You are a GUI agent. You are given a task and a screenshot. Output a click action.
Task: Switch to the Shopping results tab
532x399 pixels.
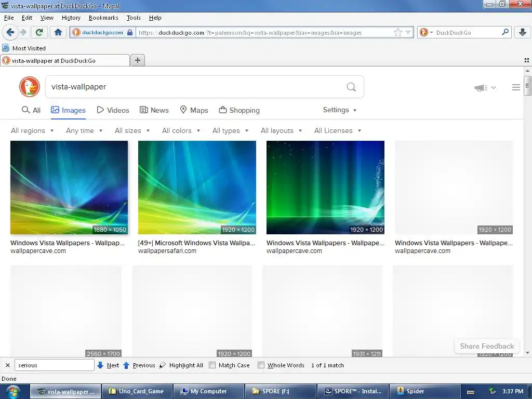pyautogui.click(x=239, y=110)
